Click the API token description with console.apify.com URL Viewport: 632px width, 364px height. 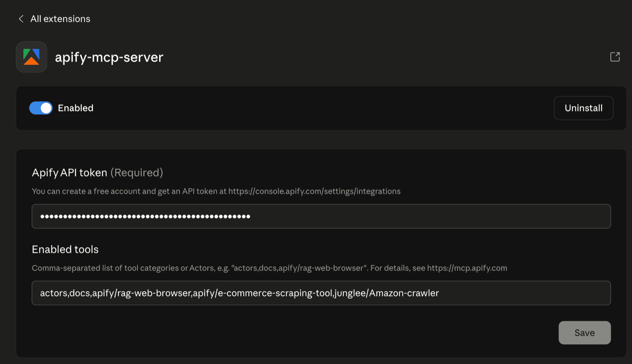(216, 191)
